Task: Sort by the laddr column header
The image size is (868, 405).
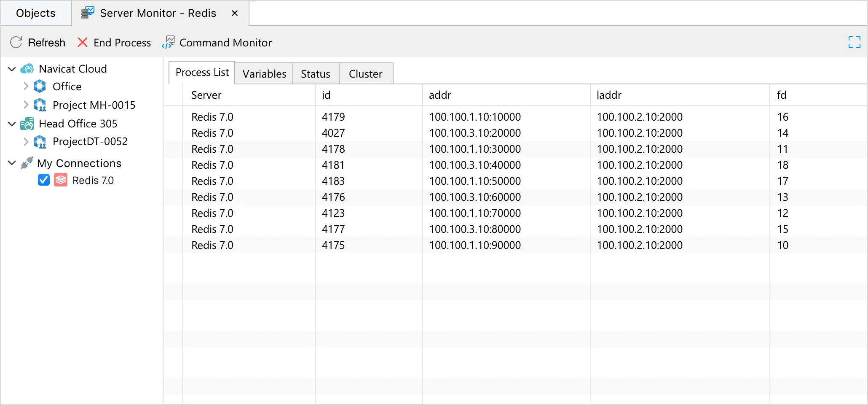Action: pos(680,95)
